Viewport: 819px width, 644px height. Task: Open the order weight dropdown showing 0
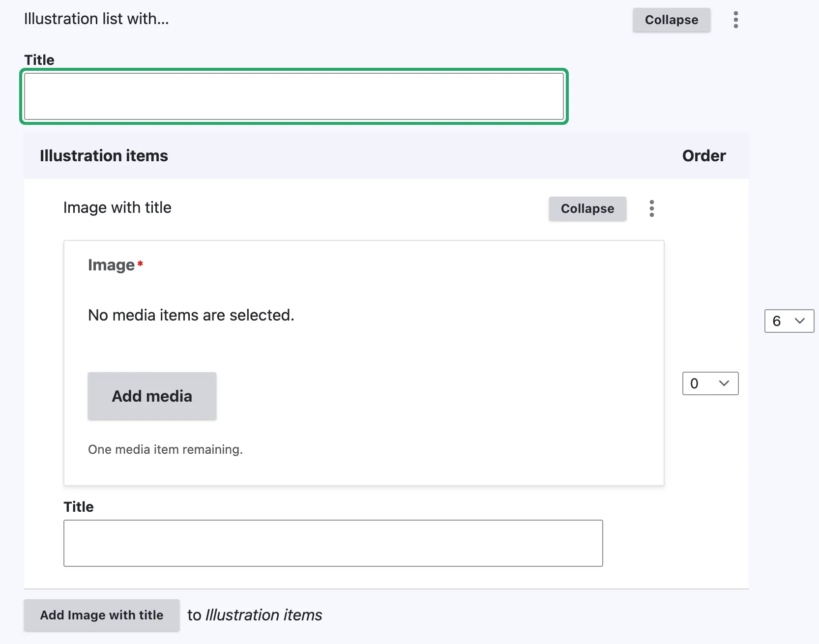click(710, 383)
